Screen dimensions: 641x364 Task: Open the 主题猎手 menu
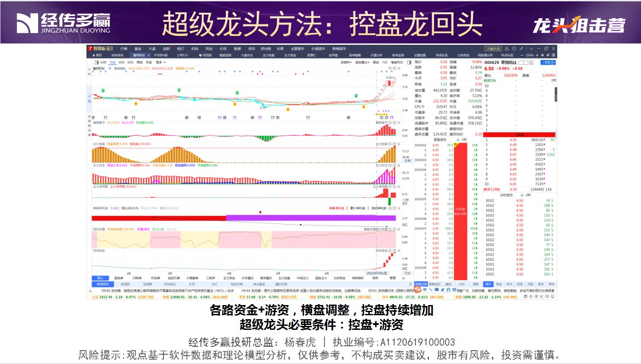click(297, 49)
